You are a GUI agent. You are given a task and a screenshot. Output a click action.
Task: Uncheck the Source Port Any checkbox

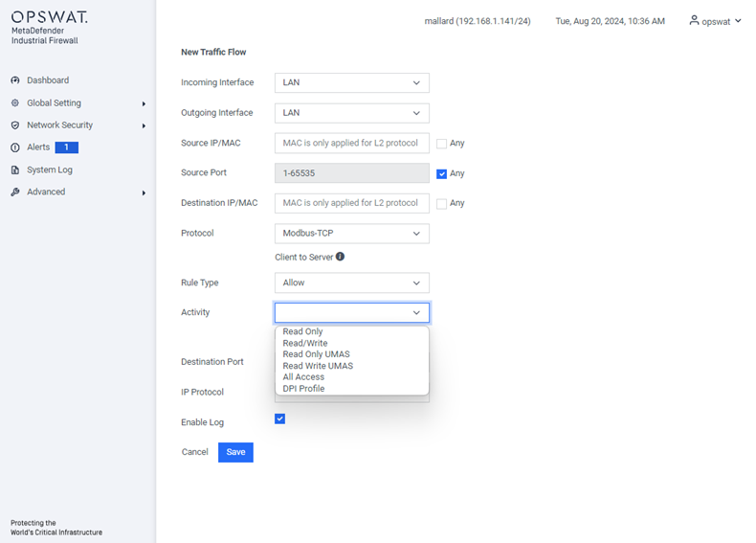click(441, 173)
